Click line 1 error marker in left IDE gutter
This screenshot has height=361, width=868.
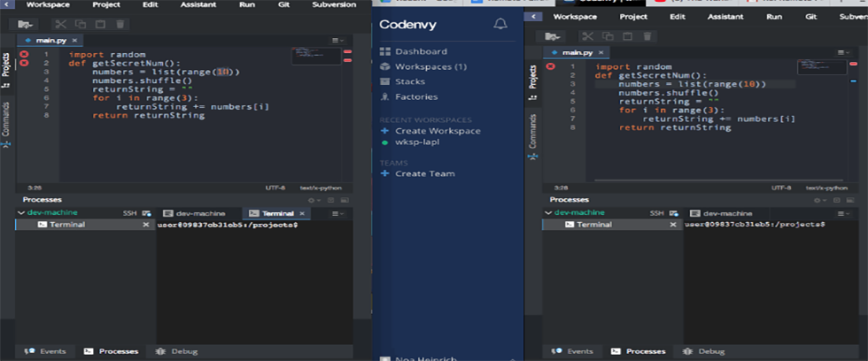click(24, 54)
